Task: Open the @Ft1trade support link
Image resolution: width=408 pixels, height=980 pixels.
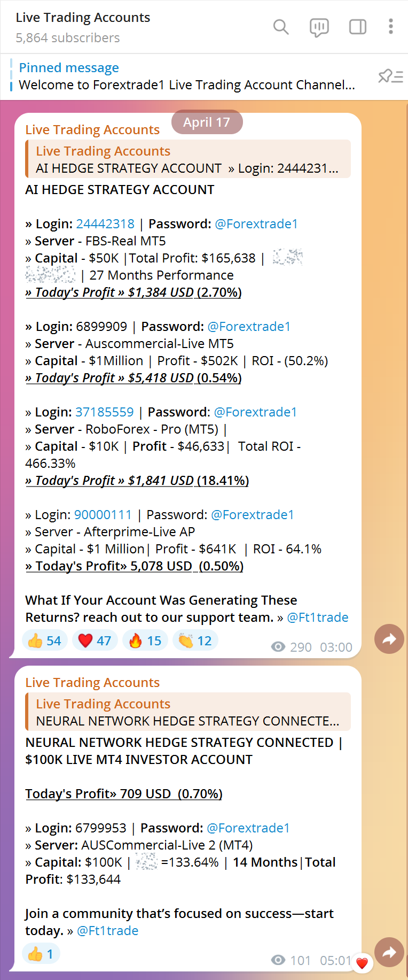Action: pos(317,618)
